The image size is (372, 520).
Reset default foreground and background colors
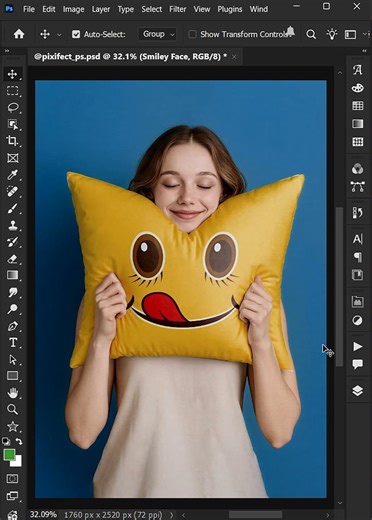pyautogui.click(x=6, y=442)
